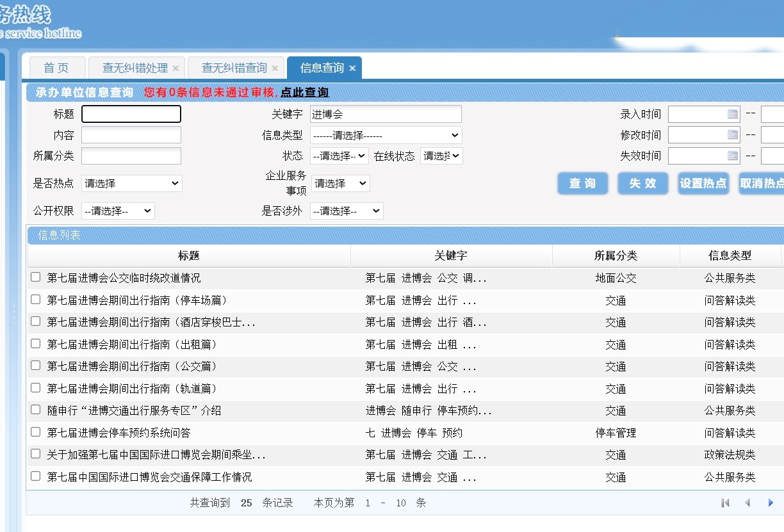The image size is (784, 532).
Task: Click the 查询 search button
Action: (x=582, y=184)
